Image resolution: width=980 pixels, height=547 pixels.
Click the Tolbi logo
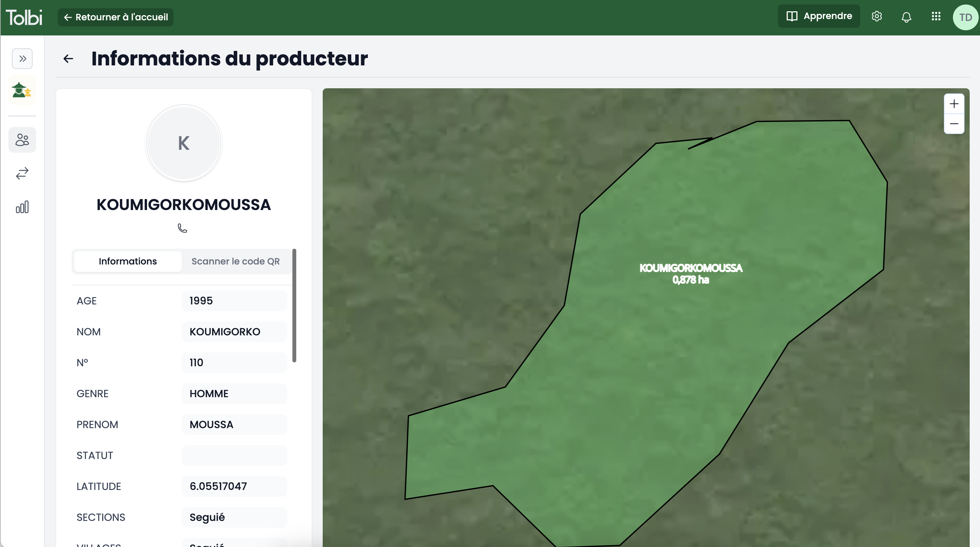[x=24, y=17]
